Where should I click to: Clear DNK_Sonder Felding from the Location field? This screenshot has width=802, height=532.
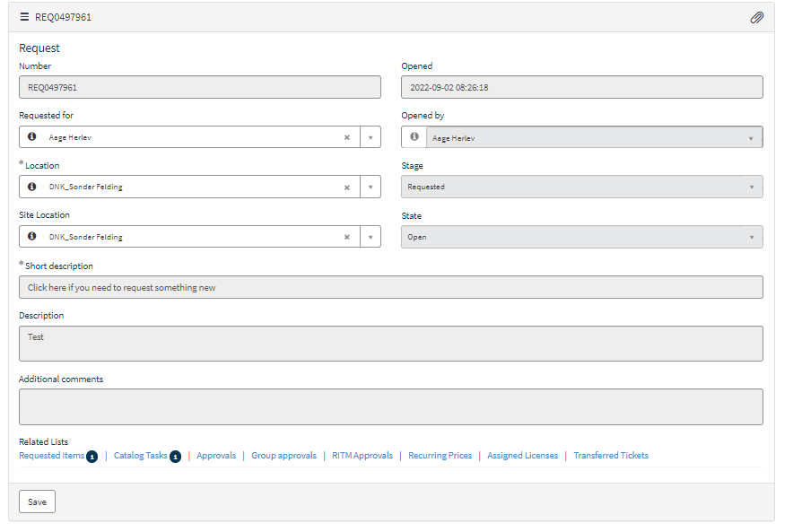(x=347, y=187)
